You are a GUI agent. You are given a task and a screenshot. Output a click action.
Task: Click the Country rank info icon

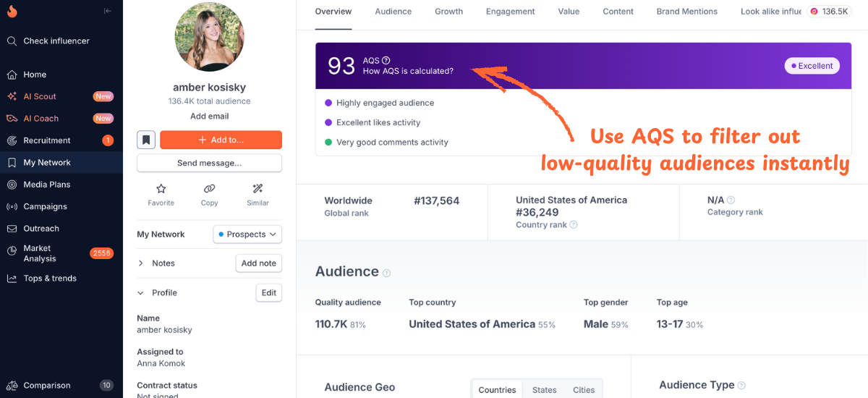[574, 225]
